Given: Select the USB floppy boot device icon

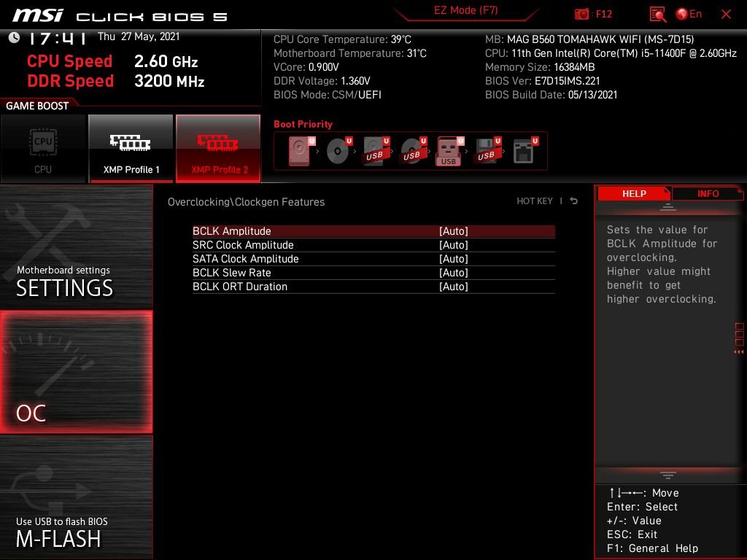Looking at the screenshot, I should coord(487,151).
